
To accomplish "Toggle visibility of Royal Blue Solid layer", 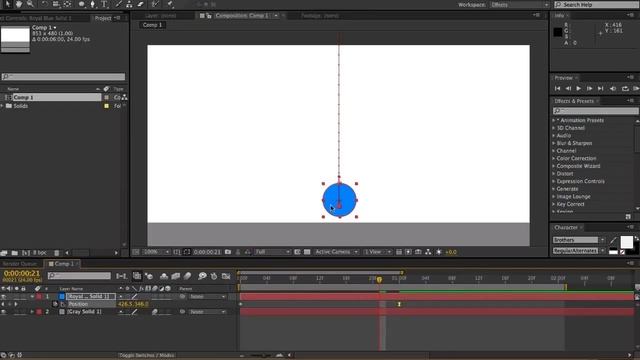I will [3, 297].
